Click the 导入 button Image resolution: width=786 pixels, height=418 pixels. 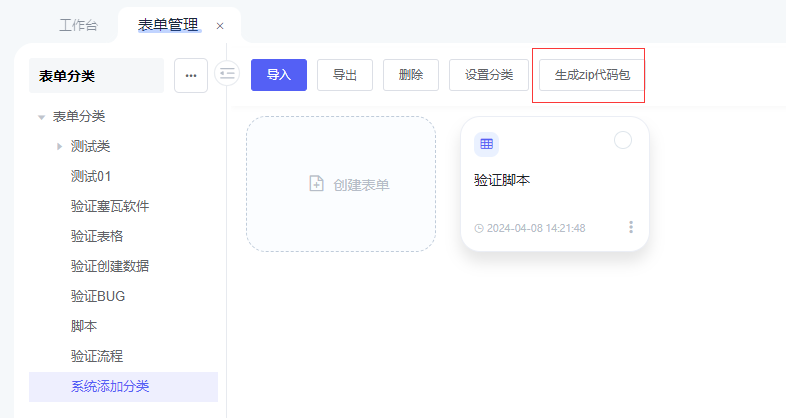(x=278, y=75)
